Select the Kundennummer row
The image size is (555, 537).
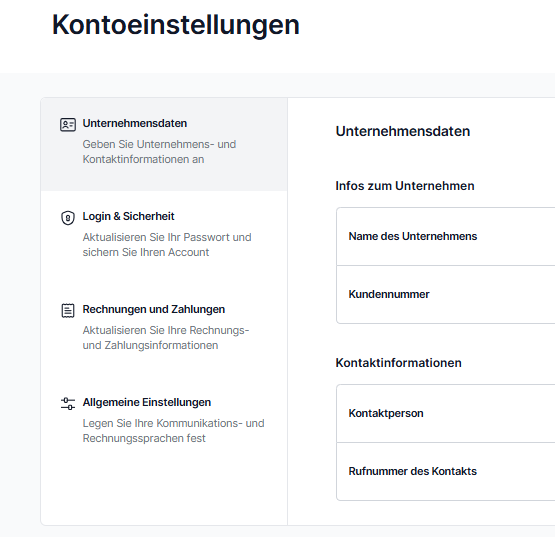446,295
